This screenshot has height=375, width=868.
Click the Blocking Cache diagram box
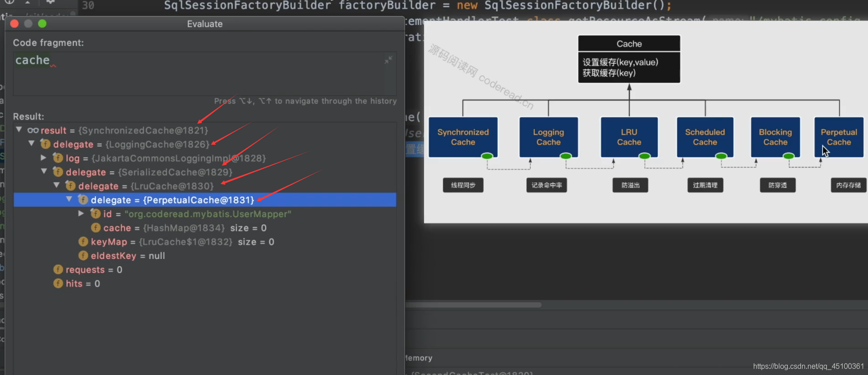point(776,137)
